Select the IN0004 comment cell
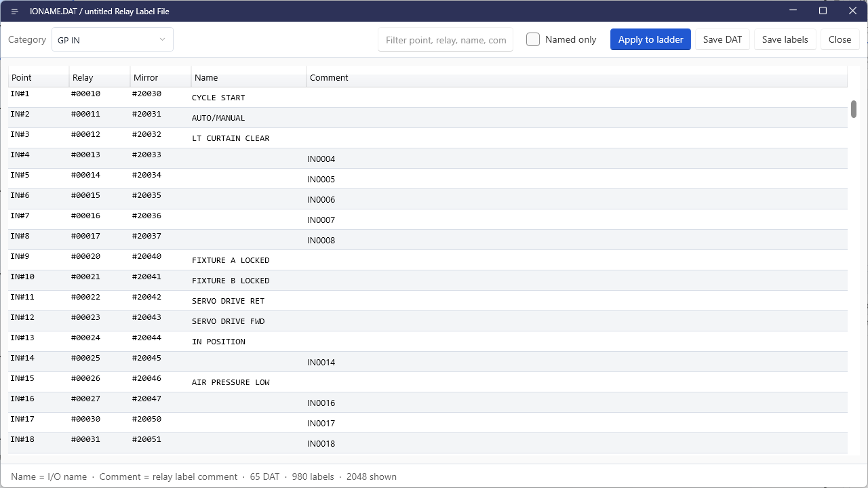The height and width of the screenshot is (488, 868). (x=576, y=159)
